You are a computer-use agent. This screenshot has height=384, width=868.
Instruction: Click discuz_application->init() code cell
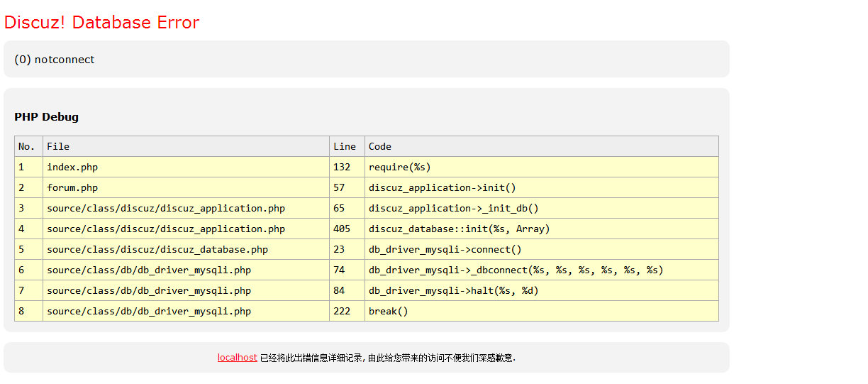[x=542, y=187]
